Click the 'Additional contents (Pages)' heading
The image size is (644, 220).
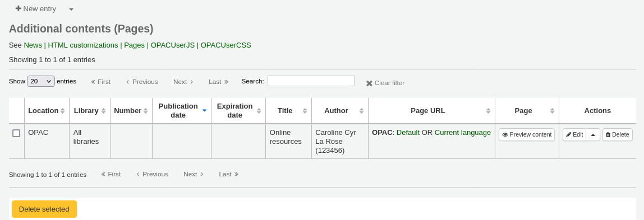click(81, 29)
